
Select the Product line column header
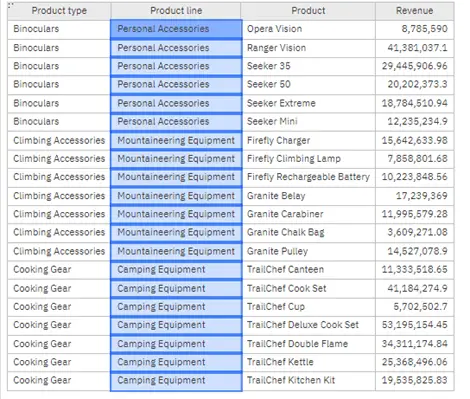tap(176, 11)
